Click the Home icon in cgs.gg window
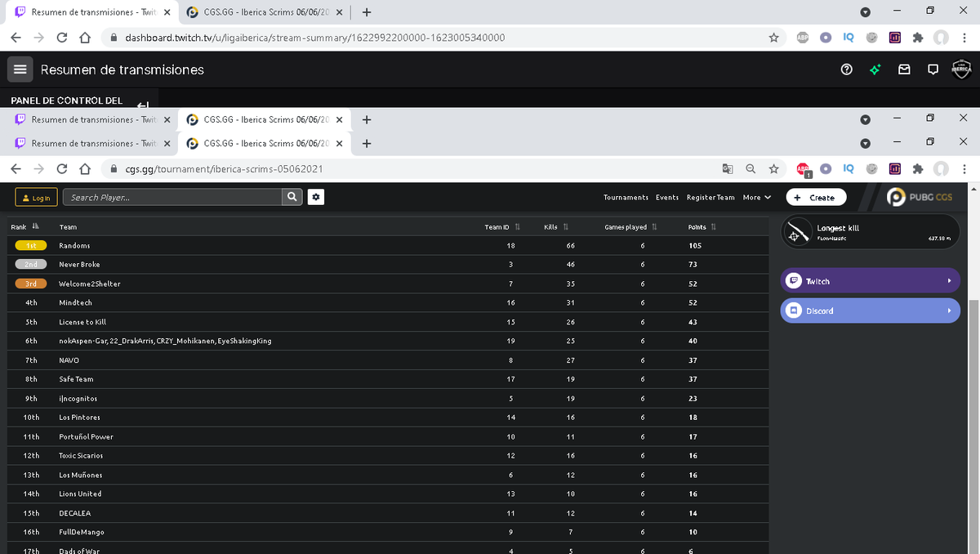The height and width of the screenshot is (554, 980). 85,169
